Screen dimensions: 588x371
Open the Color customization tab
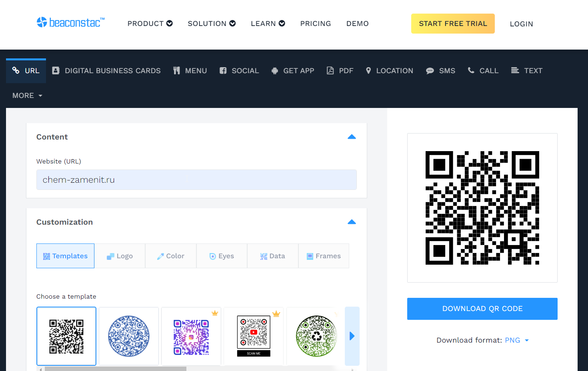click(171, 256)
